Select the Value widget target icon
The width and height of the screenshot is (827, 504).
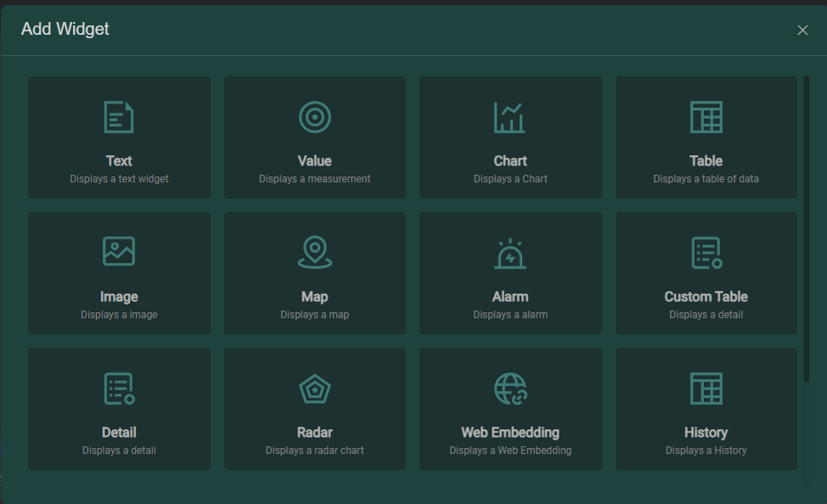315,117
